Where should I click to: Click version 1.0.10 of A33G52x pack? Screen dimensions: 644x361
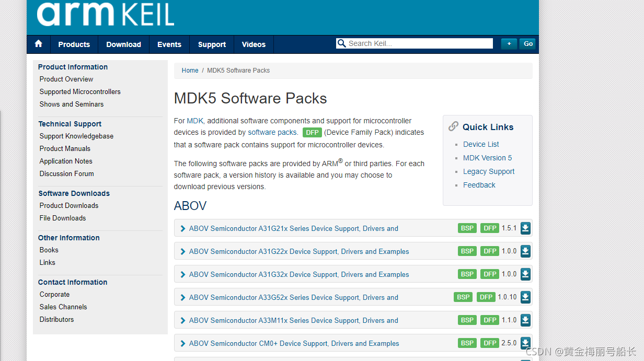pos(507,297)
